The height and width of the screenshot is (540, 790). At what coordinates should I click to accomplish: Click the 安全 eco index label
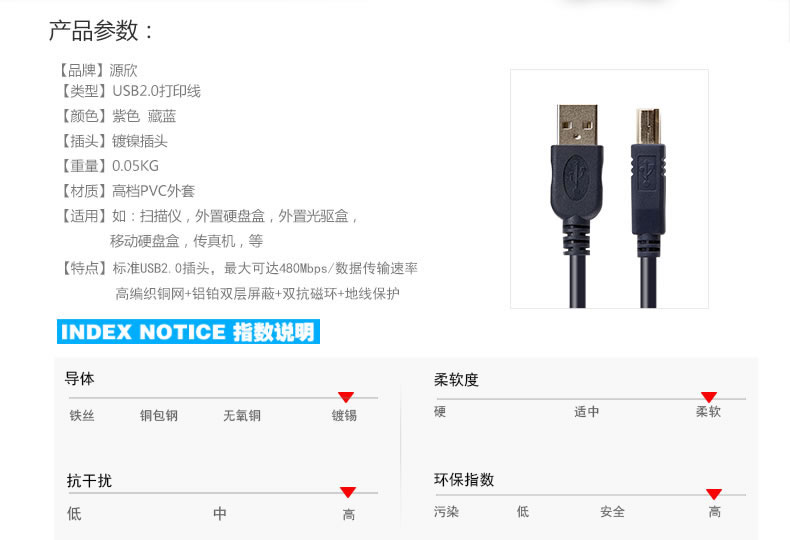point(612,512)
